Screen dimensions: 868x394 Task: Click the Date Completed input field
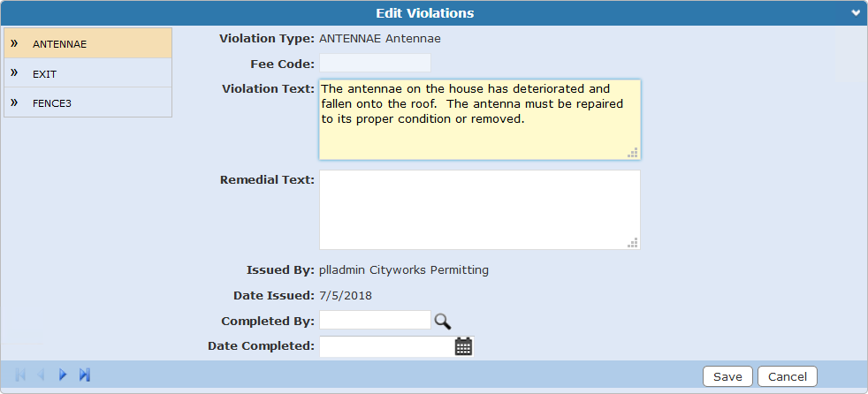pos(385,346)
